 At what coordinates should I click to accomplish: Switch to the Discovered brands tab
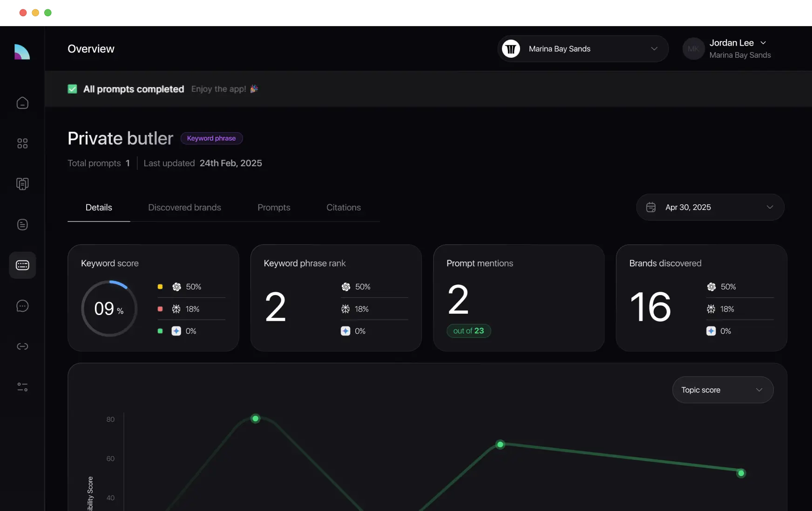pos(184,208)
